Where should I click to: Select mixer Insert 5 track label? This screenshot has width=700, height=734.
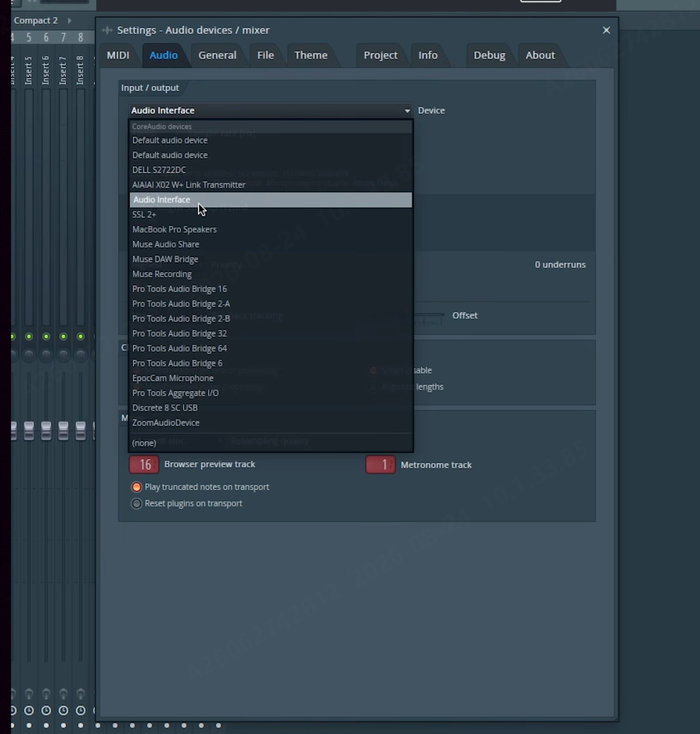[29, 70]
